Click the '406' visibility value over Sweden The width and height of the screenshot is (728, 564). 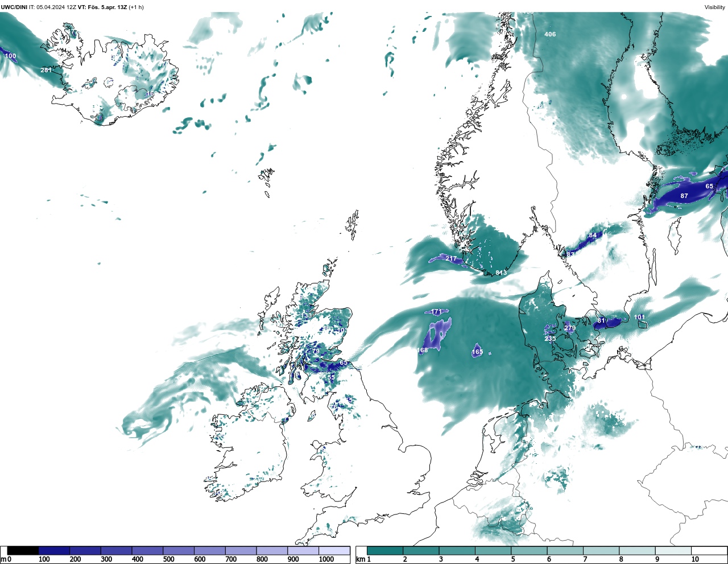pyautogui.click(x=550, y=34)
